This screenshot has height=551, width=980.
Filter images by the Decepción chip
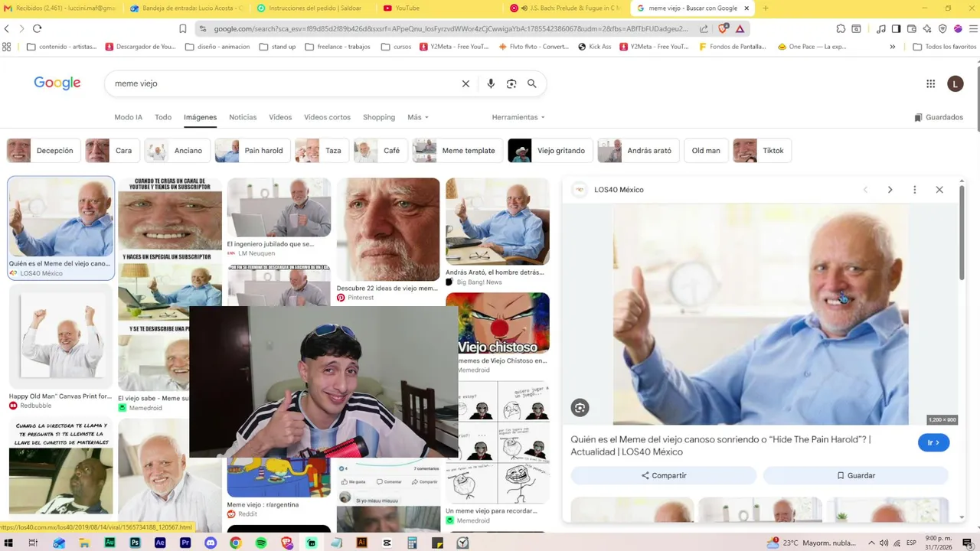coord(43,151)
